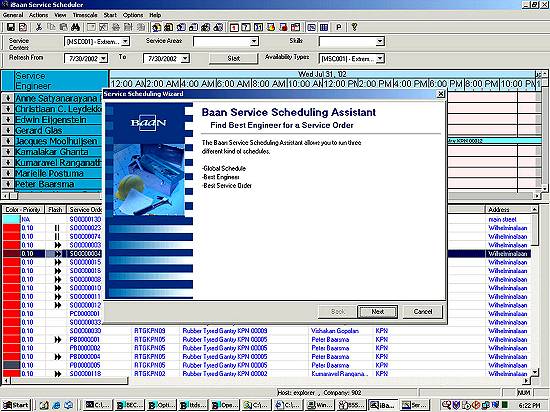Click the cyan color cell for SO000130
The height and width of the screenshot is (412, 550).
[x=11, y=219]
